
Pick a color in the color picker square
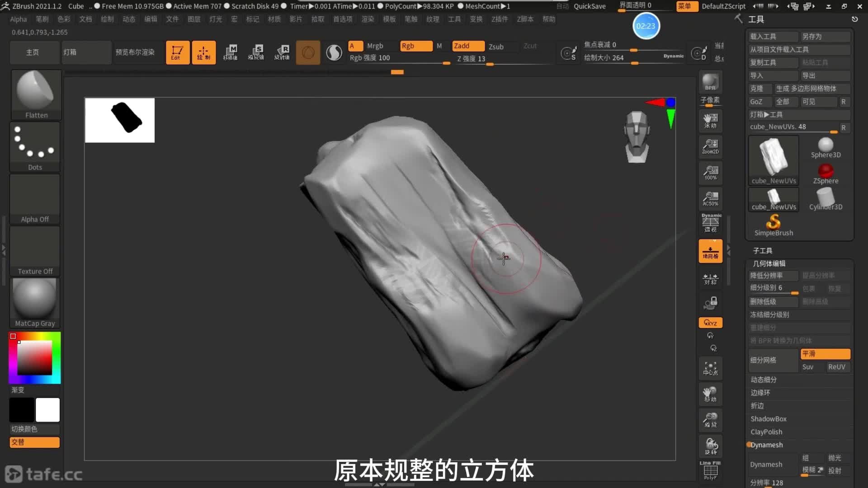(x=35, y=357)
